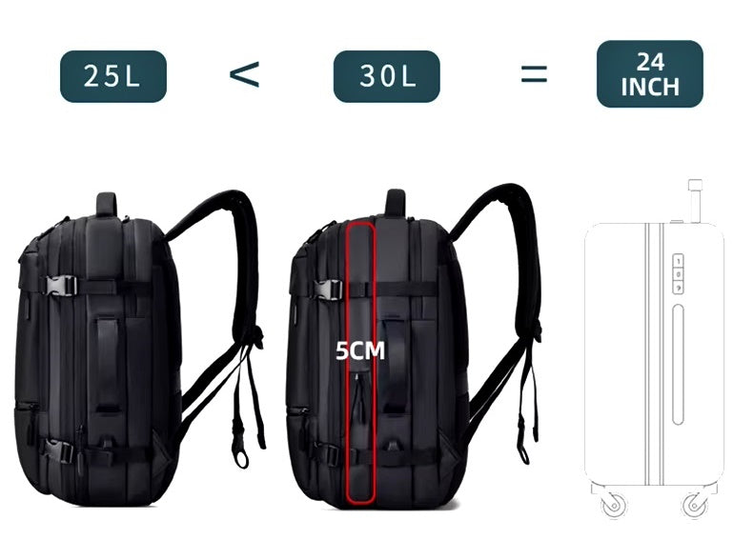Click the 25L capacity label
This screenshot has height=560, width=753.
(x=113, y=76)
